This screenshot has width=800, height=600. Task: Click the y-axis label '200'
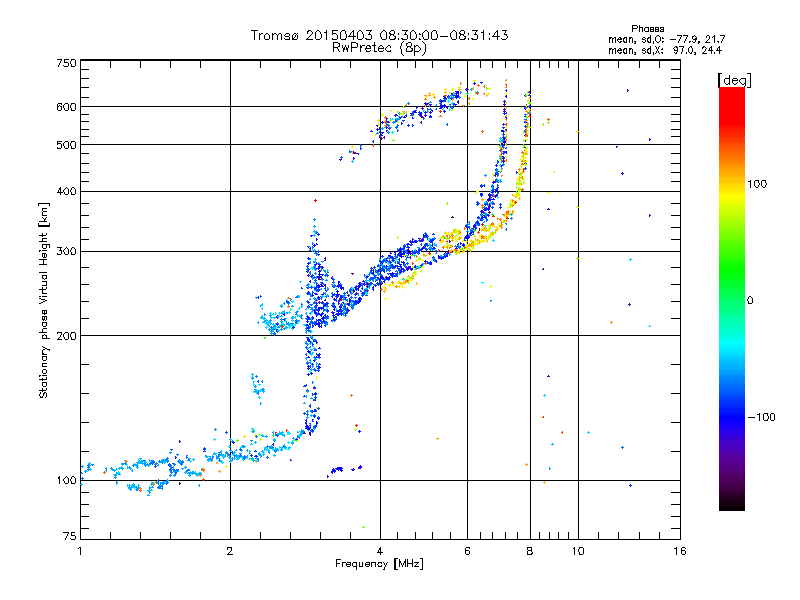pyautogui.click(x=66, y=336)
